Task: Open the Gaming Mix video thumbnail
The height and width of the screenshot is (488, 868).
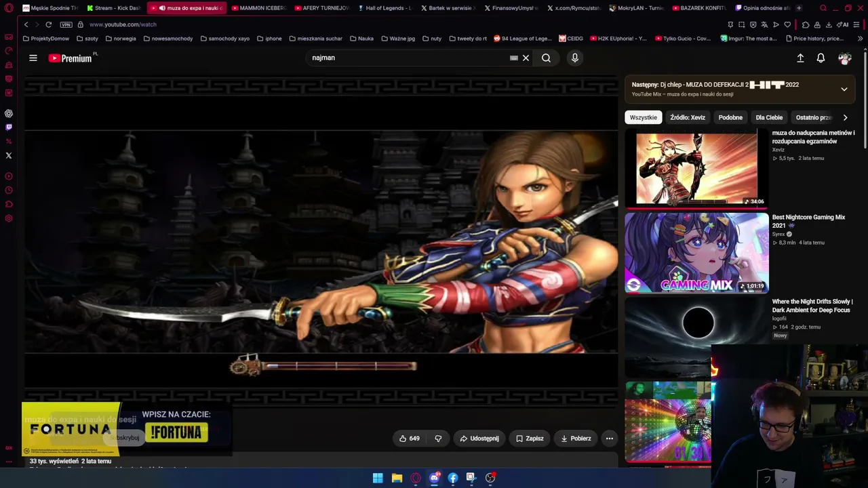Action: tap(696, 253)
